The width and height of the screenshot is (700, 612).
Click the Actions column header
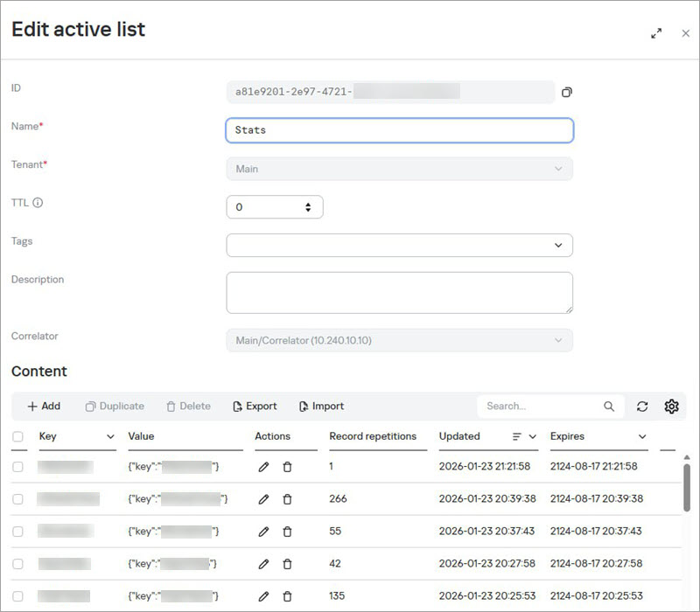coord(272,436)
